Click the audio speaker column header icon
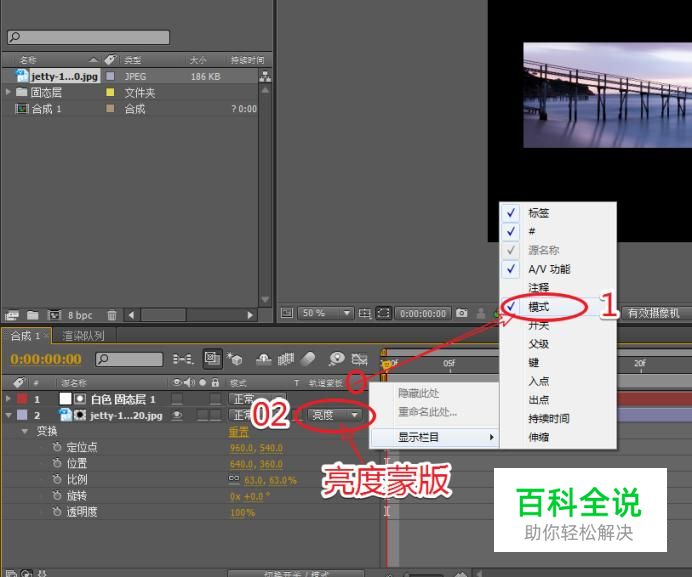The height and width of the screenshot is (577, 692). (x=189, y=382)
